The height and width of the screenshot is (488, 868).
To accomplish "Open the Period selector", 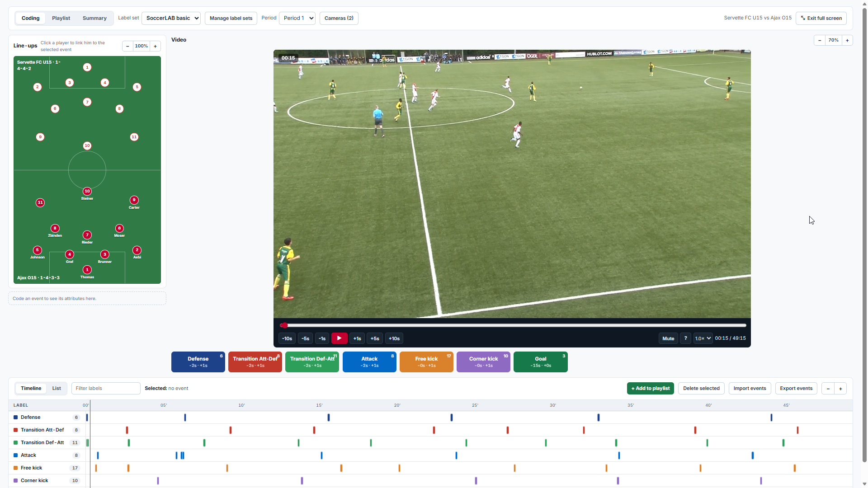I will tap(297, 18).
